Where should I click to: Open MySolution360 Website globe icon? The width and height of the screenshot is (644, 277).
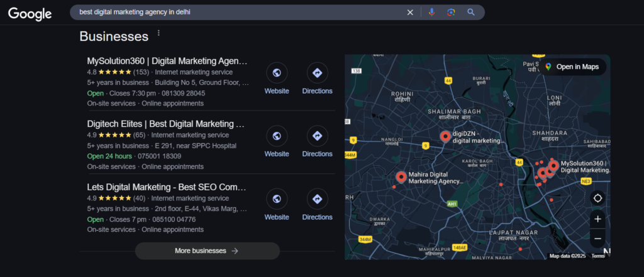277,73
